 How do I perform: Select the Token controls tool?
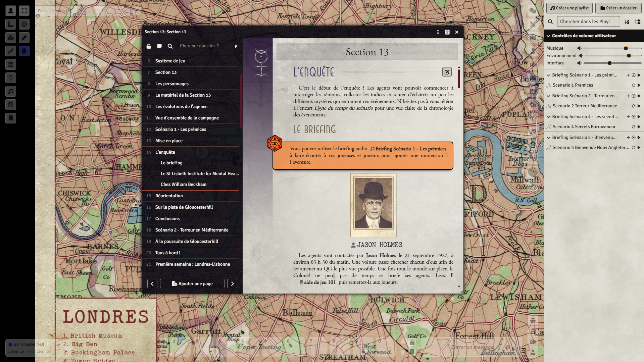11,11
